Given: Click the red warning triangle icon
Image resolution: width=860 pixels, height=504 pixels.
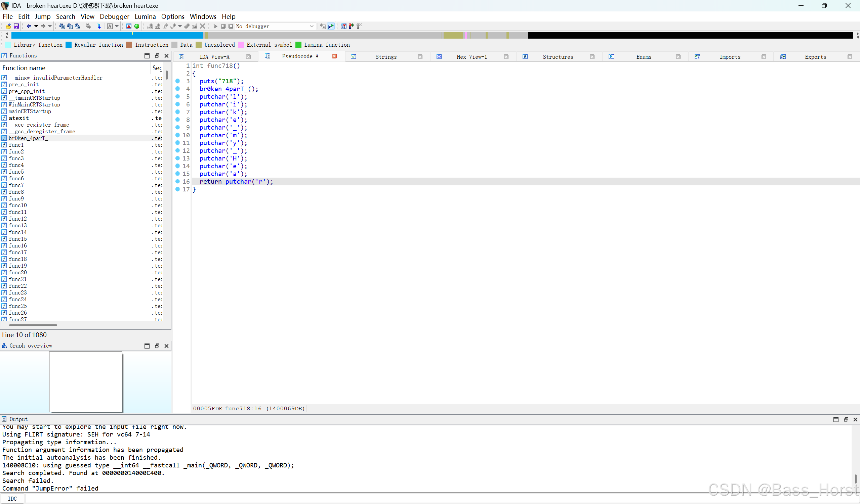Looking at the screenshot, I should pos(129,26).
